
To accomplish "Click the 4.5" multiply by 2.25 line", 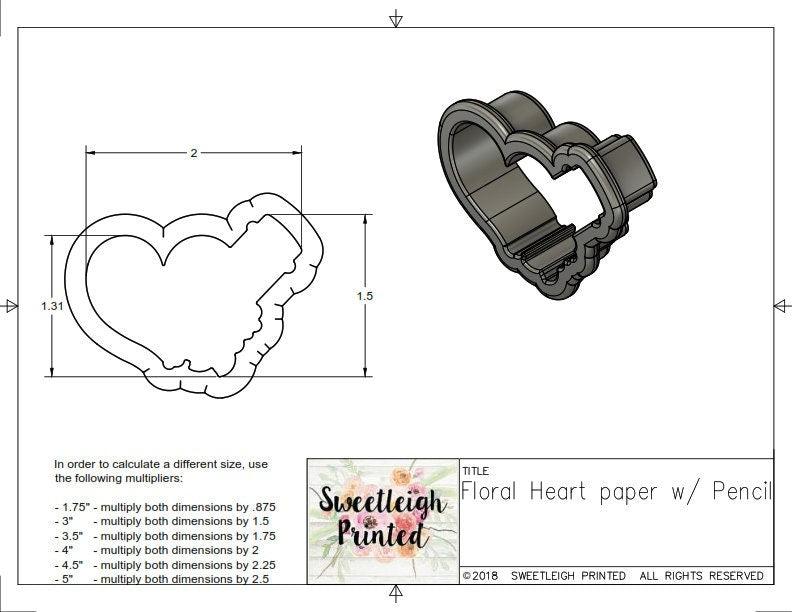I will (x=165, y=565).
